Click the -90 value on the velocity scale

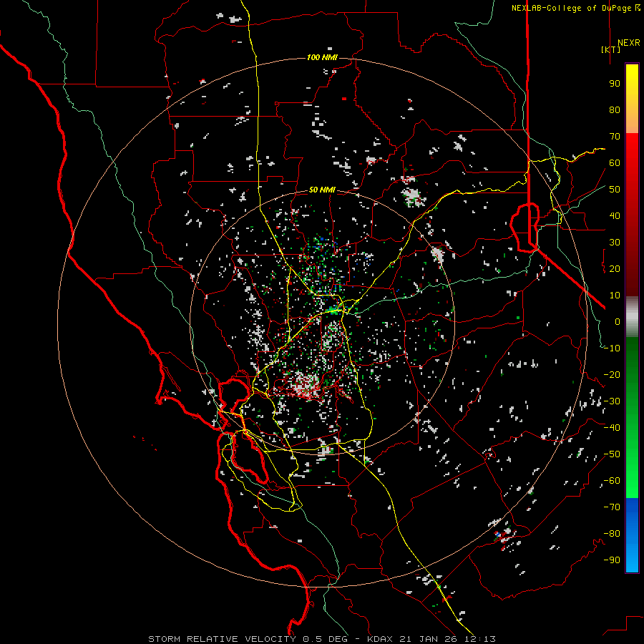(612, 560)
